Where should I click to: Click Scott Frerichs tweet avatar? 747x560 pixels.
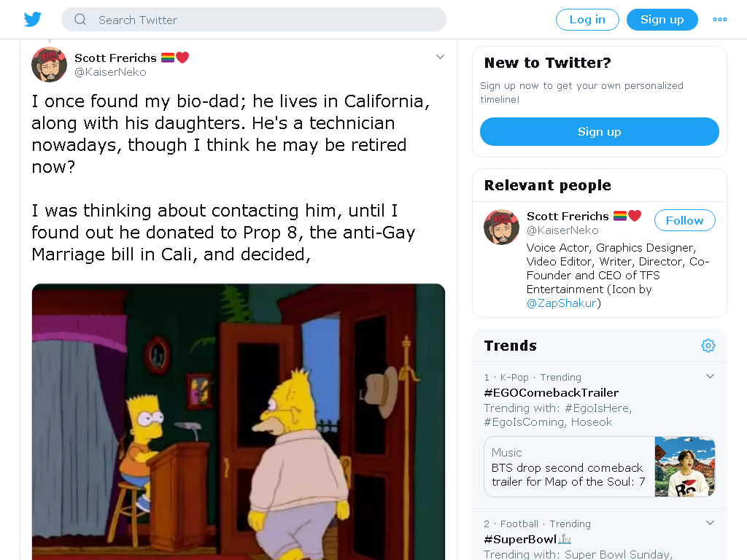(x=49, y=64)
